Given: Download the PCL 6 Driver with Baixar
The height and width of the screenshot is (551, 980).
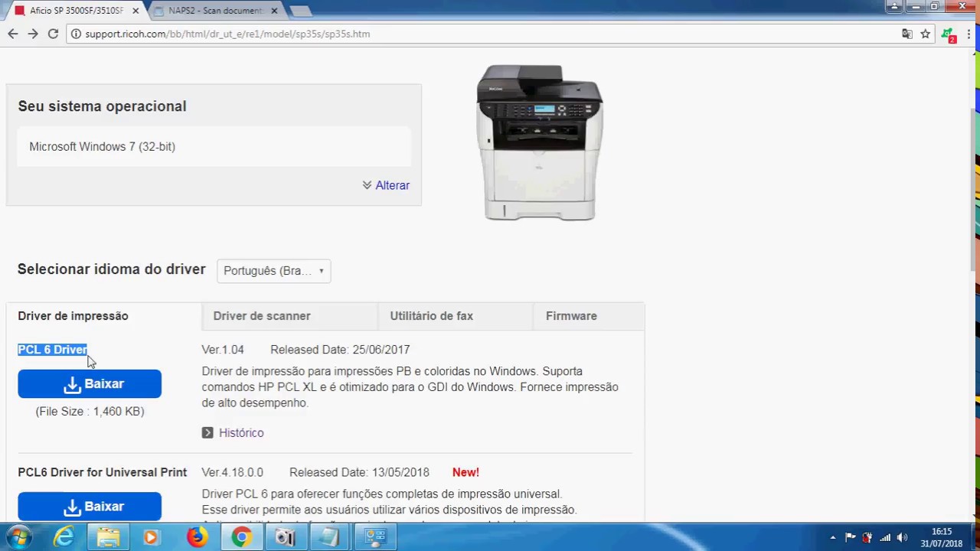Looking at the screenshot, I should coord(90,384).
